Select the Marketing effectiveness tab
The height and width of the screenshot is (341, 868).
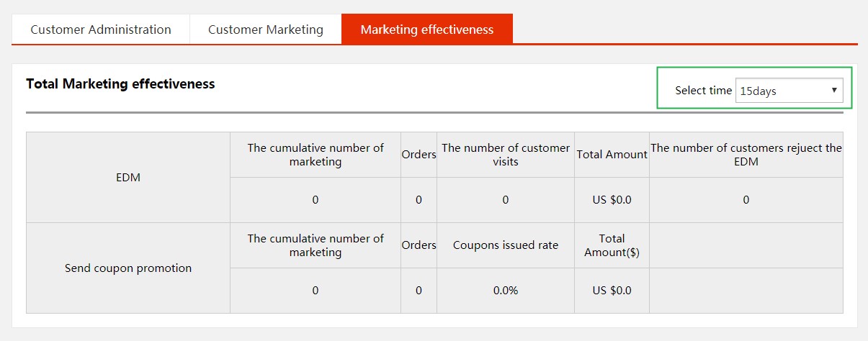click(x=427, y=29)
